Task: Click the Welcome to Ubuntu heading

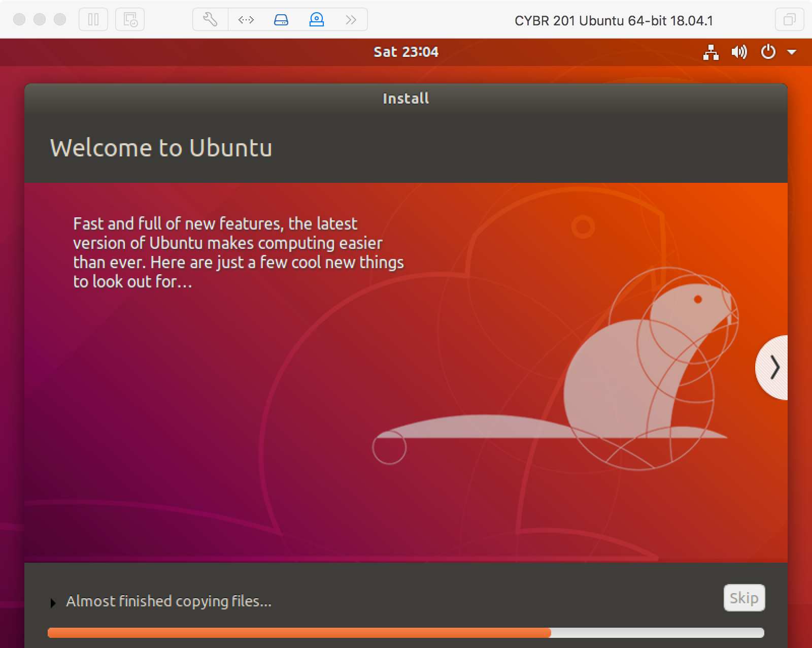Action: click(161, 148)
